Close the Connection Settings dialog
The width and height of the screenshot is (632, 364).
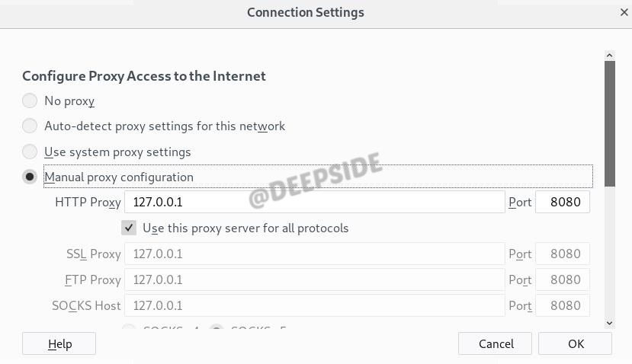point(624,12)
